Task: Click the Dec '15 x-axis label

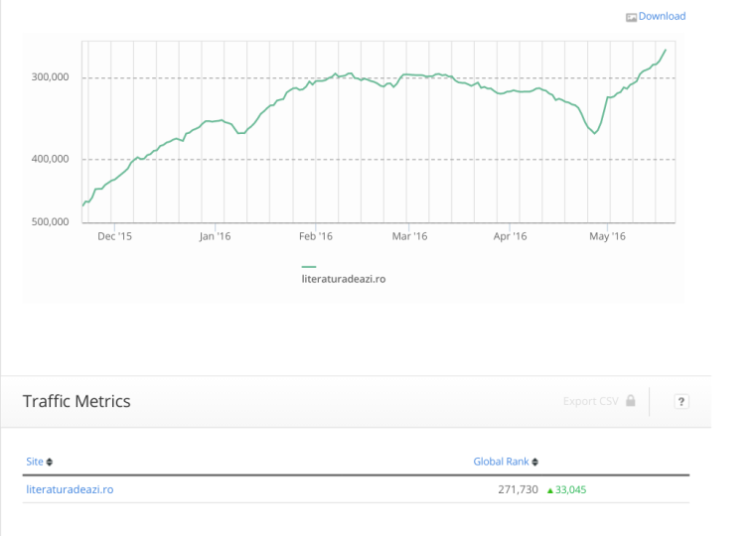Action: coord(114,236)
